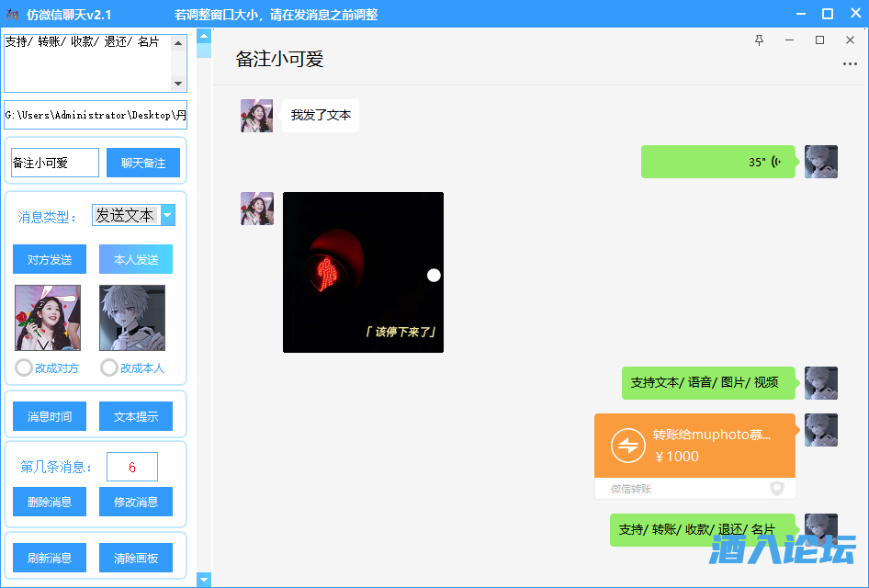869x588 pixels.
Task: Send as the other person via 对方发送
Action: click(x=49, y=259)
